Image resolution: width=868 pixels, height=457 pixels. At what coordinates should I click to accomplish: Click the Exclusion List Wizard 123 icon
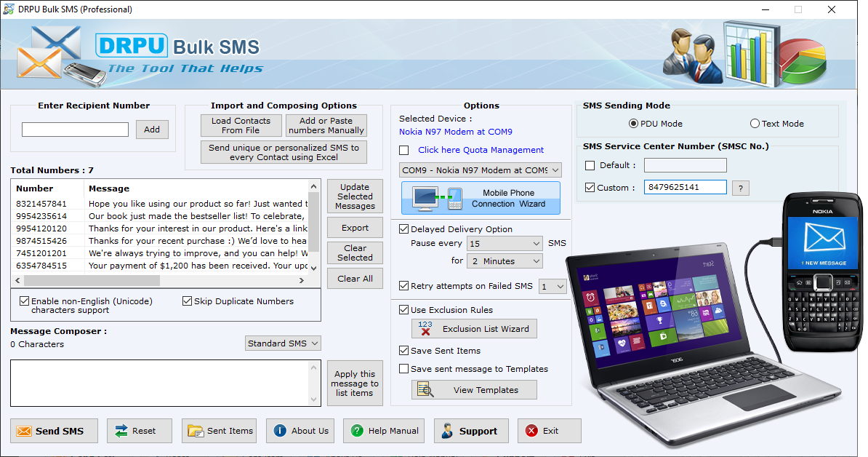pyautogui.click(x=425, y=328)
